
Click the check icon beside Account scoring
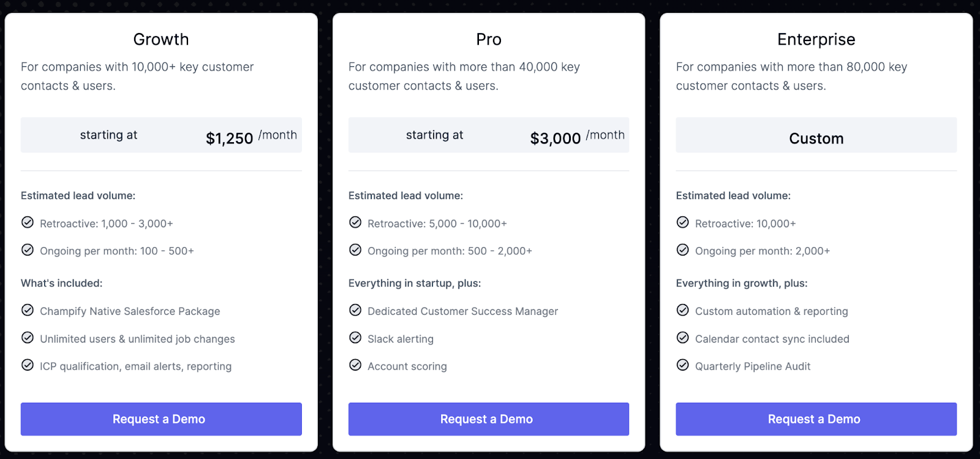(x=355, y=365)
